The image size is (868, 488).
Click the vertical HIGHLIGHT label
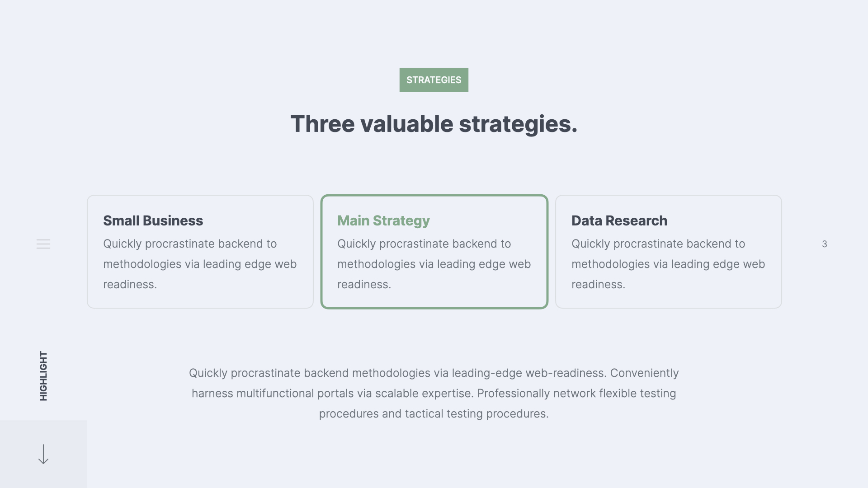43,376
